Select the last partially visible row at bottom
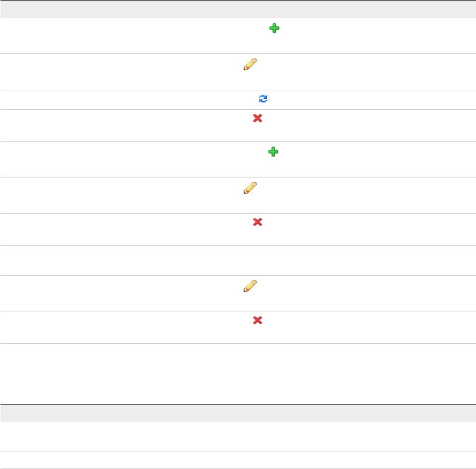This screenshot has height=469, width=476. [238, 461]
